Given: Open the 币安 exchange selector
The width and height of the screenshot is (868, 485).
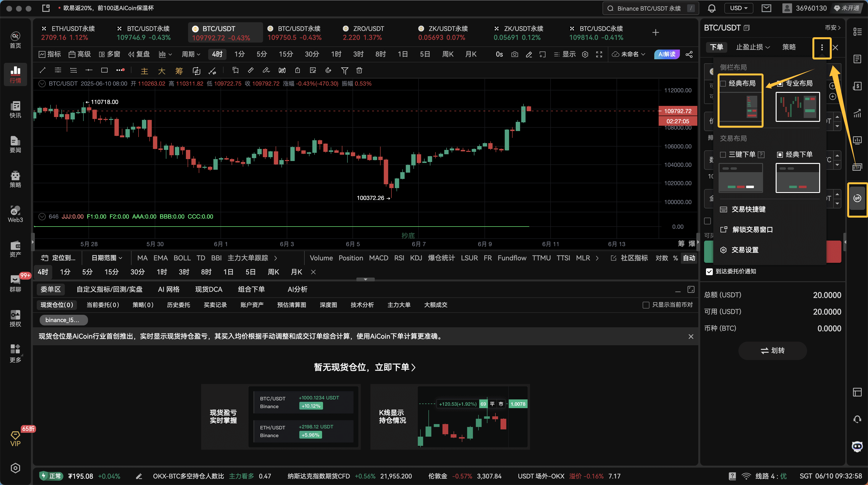Looking at the screenshot, I should tap(832, 28).
